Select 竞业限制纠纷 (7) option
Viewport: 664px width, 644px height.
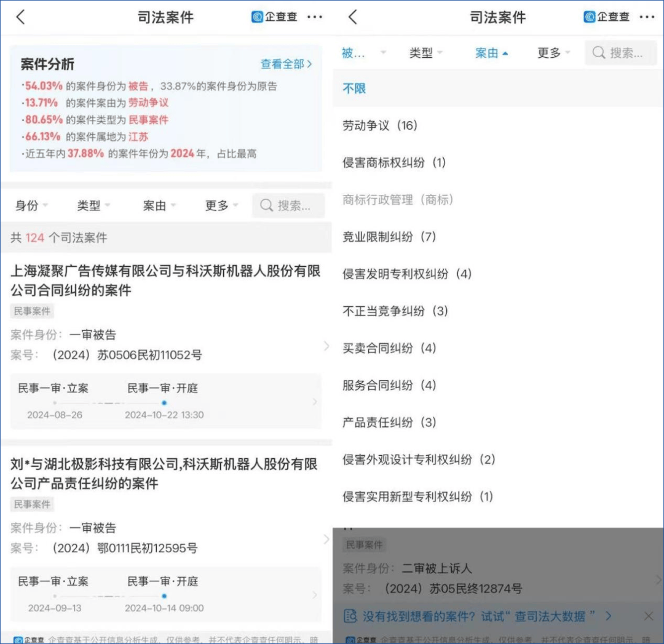tap(498, 236)
